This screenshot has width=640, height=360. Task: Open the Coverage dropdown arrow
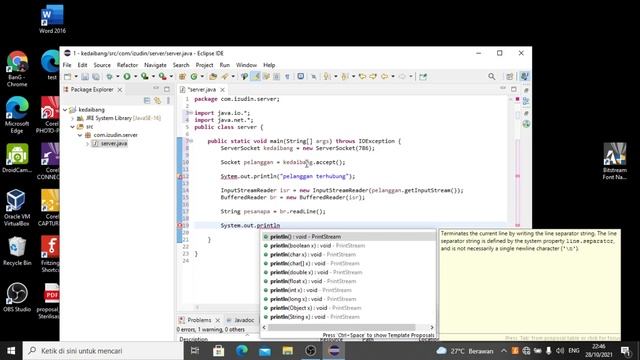[x=153, y=76]
